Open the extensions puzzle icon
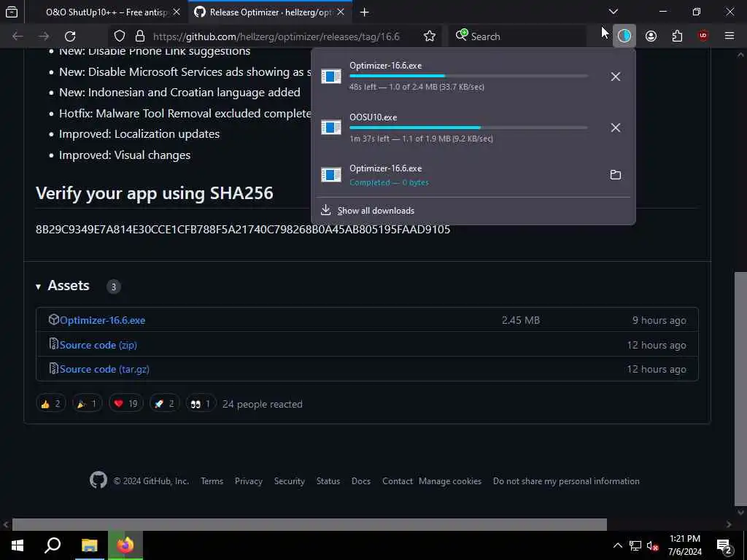747x560 pixels. tap(677, 36)
